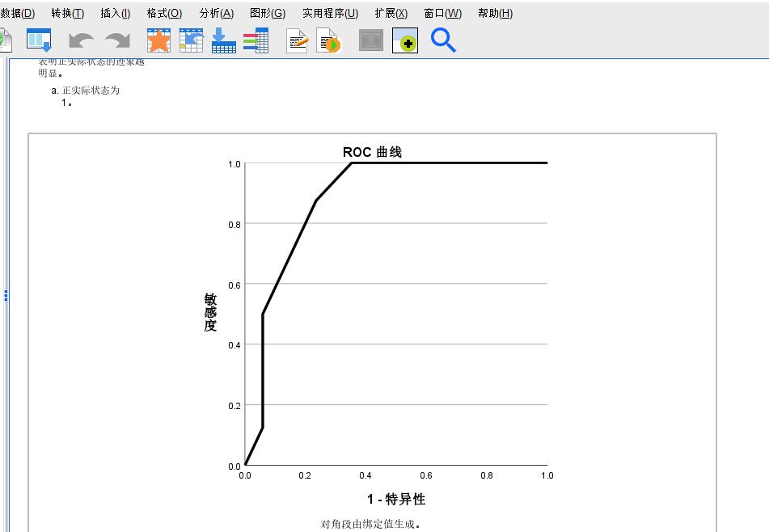Click the Go to case toolbar icon

191,40
